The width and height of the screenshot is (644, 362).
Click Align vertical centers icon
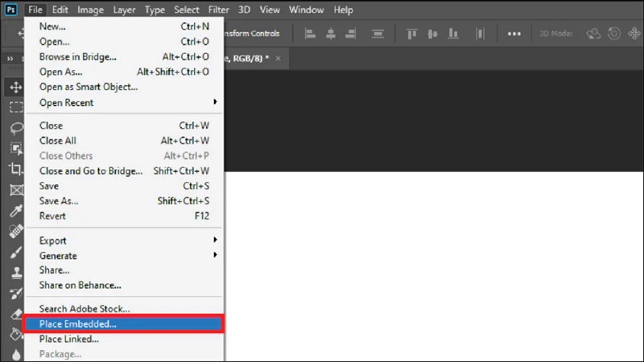[432, 34]
